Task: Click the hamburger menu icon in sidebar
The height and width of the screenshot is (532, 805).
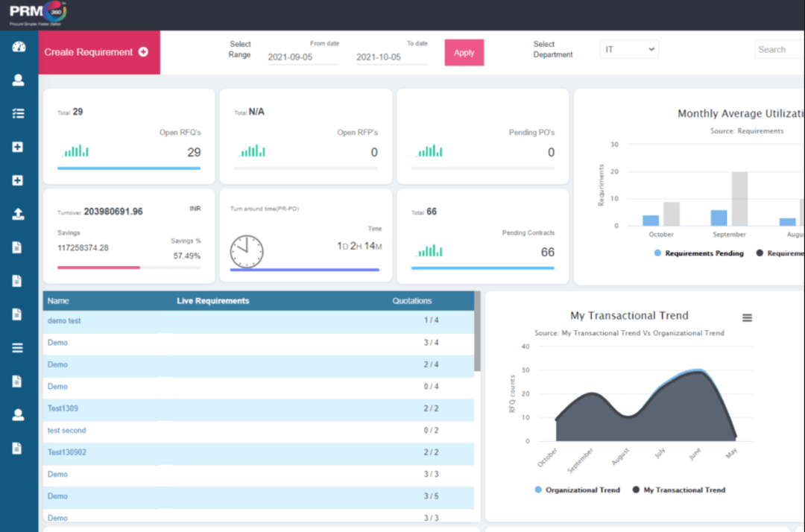Action: (x=19, y=347)
